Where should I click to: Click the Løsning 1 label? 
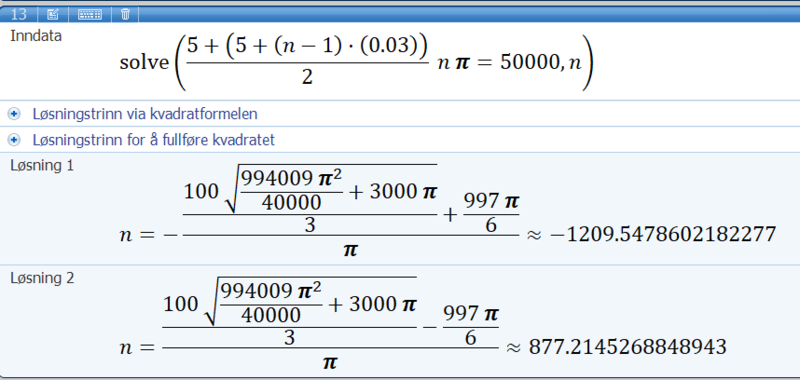[42, 166]
